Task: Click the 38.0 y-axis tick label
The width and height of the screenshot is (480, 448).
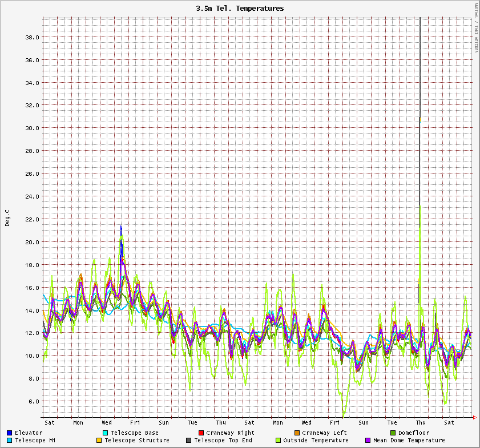Action: [x=31, y=37]
